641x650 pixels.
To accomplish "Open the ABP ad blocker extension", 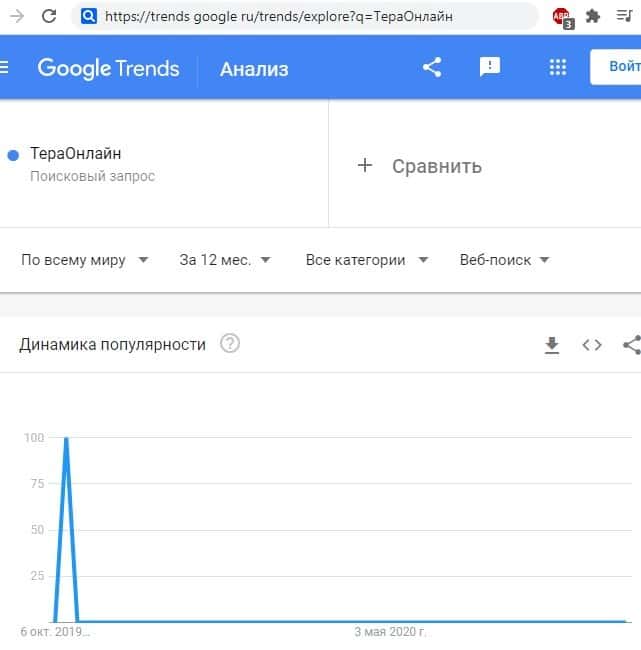I will [x=562, y=17].
